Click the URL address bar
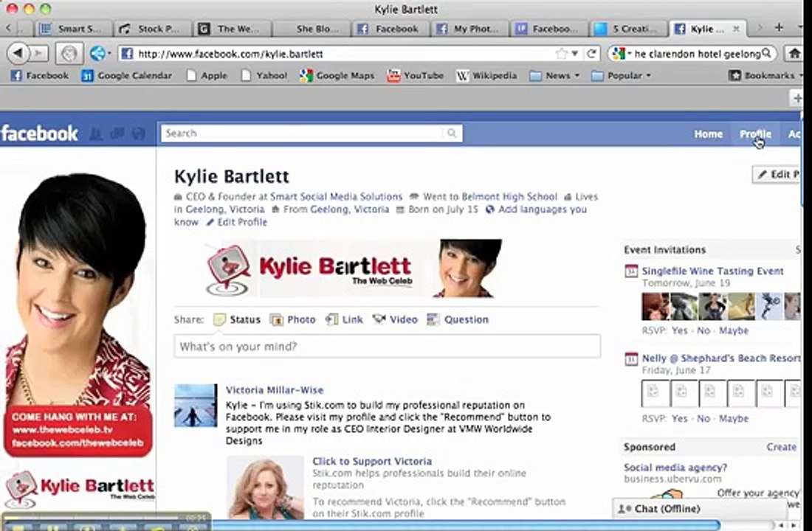The height and width of the screenshot is (531, 812). [342, 53]
